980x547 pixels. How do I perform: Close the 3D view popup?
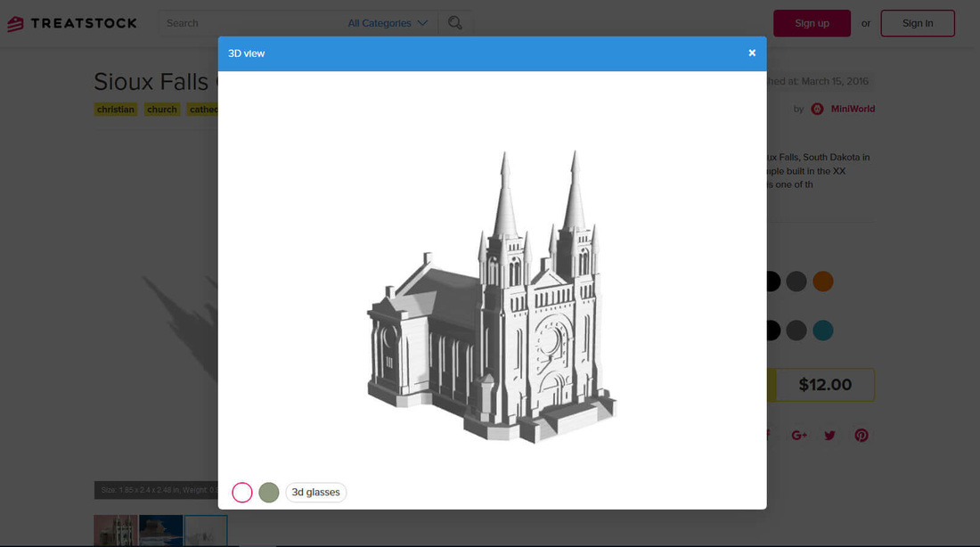coord(751,53)
